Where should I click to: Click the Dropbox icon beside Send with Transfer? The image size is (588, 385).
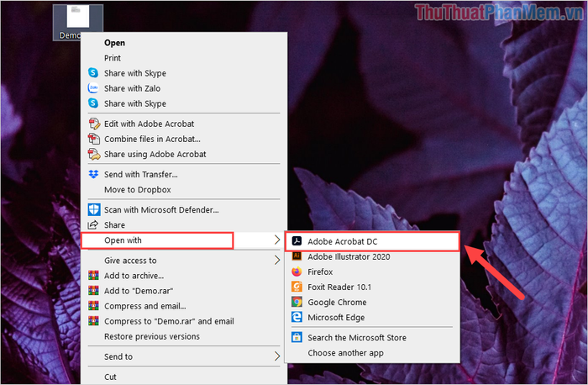(x=93, y=174)
